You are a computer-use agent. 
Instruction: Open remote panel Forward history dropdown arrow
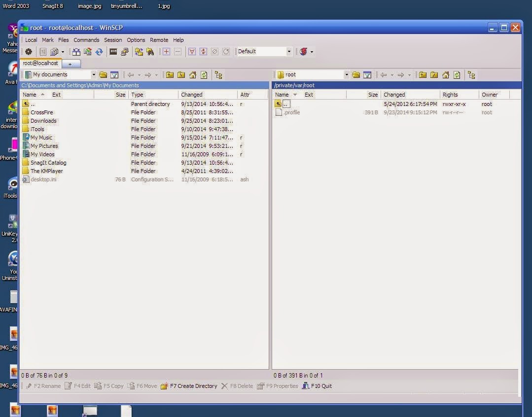[409, 75]
